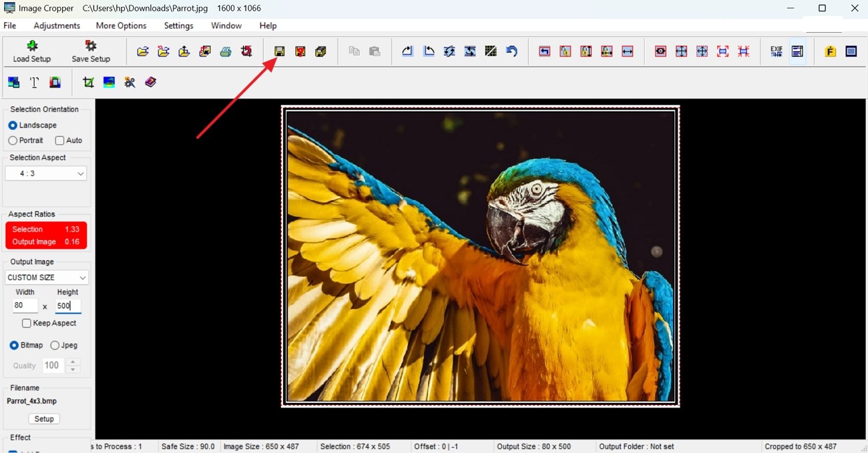This screenshot has height=453, width=868.
Task: Click the flip vertical arrows icon
Action: [x=449, y=51]
